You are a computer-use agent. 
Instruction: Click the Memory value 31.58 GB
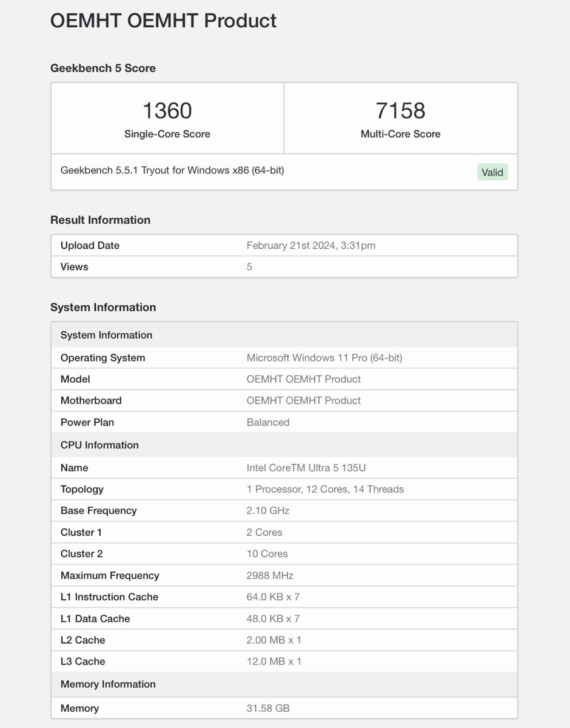click(x=267, y=708)
